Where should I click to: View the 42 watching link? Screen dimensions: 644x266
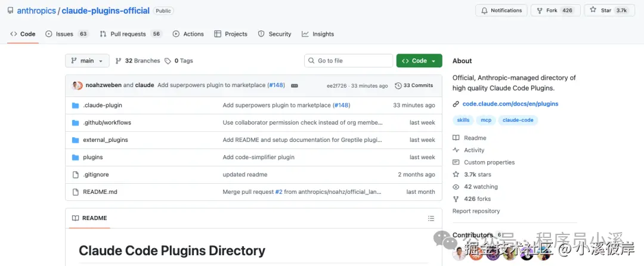[x=481, y=187]
